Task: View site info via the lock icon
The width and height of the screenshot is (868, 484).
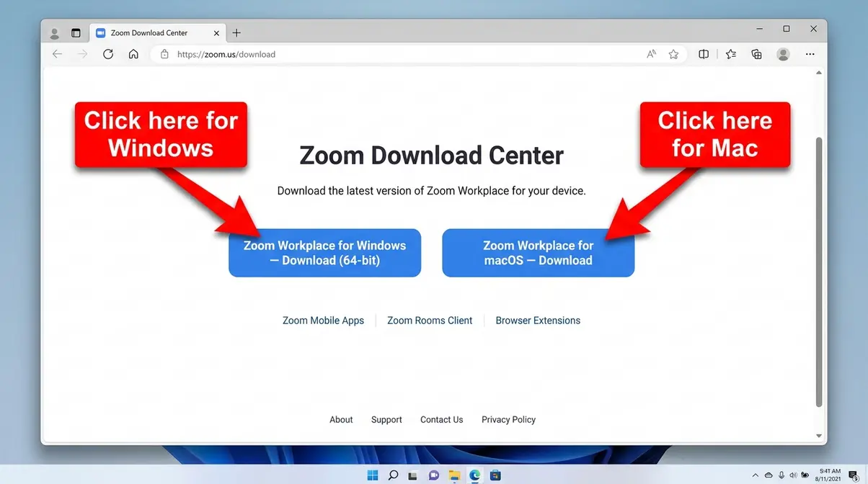Action: click(164, 54)
